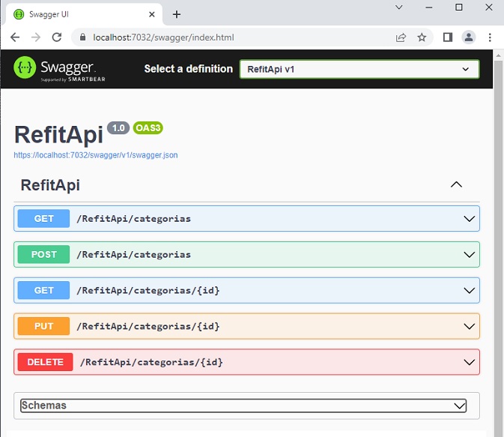
Task: Bookmark this page with star icon
Action: point(422,37)
